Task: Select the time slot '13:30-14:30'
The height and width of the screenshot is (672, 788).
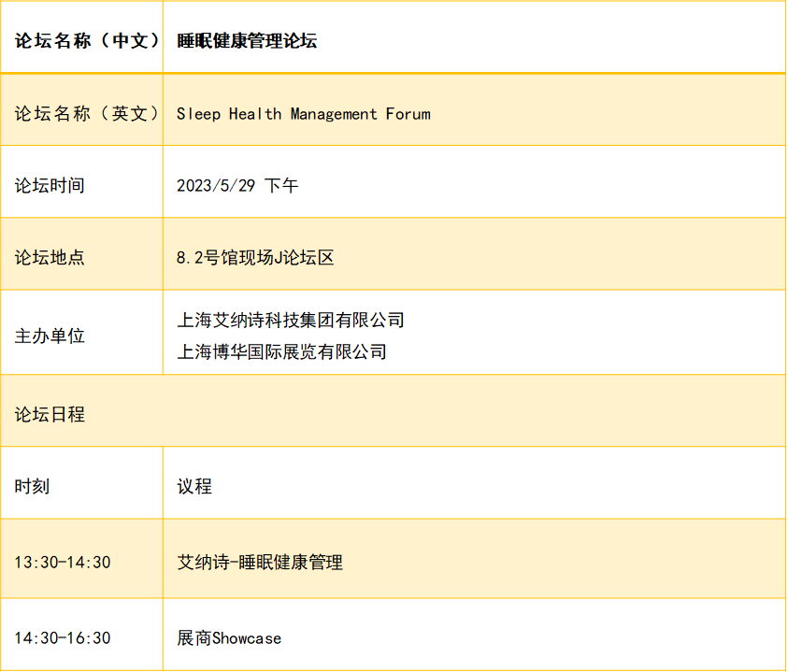Action: pyautogui.click(x=63, y=562)
